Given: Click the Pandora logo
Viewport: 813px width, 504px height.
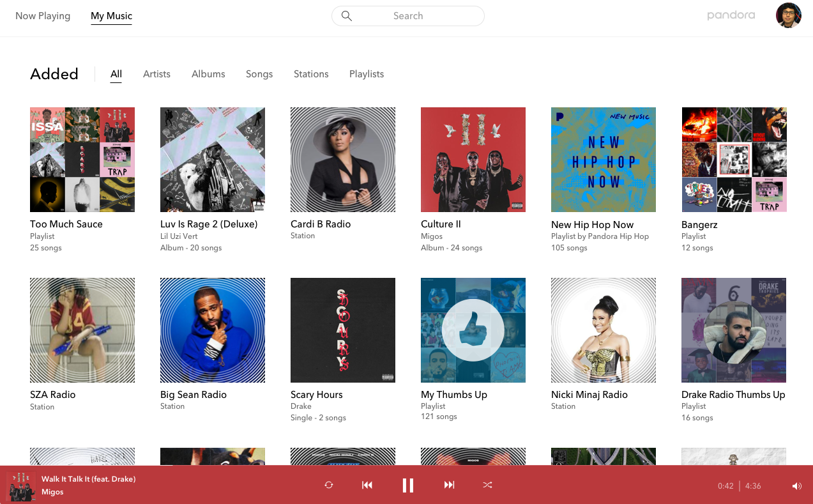Looking at the screenshot, I should pos(731,15).
